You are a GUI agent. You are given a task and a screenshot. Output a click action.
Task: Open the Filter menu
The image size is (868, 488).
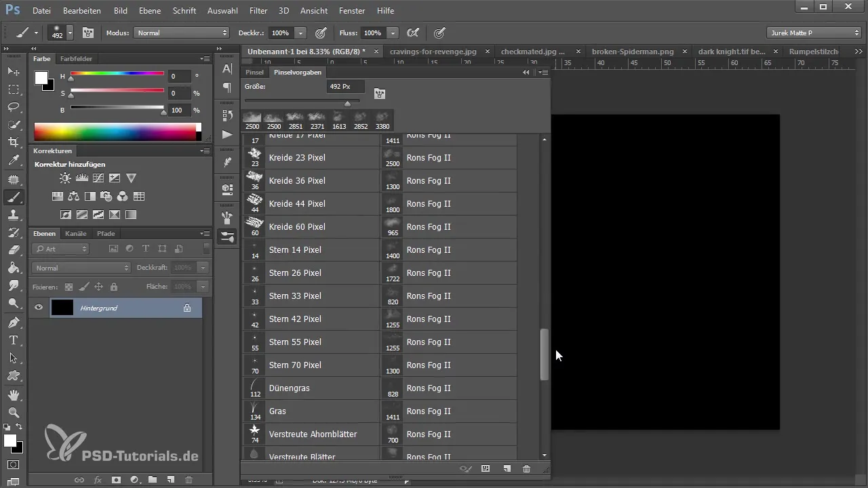point(258,11)
